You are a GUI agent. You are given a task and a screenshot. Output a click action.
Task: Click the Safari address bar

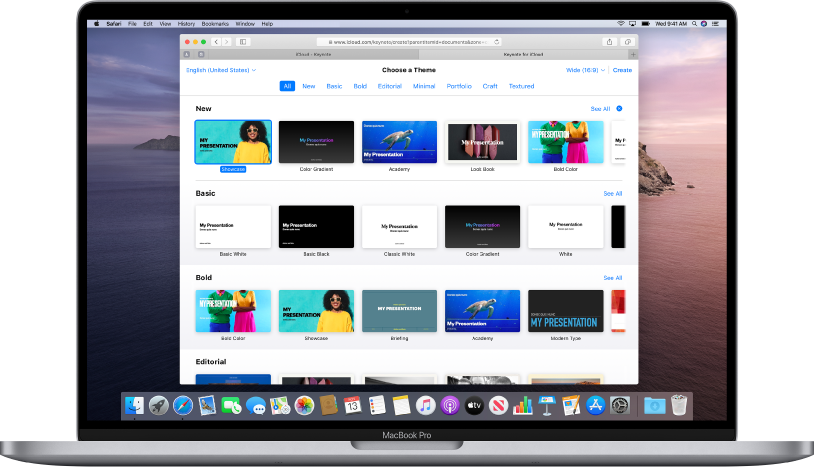point(408,42)
